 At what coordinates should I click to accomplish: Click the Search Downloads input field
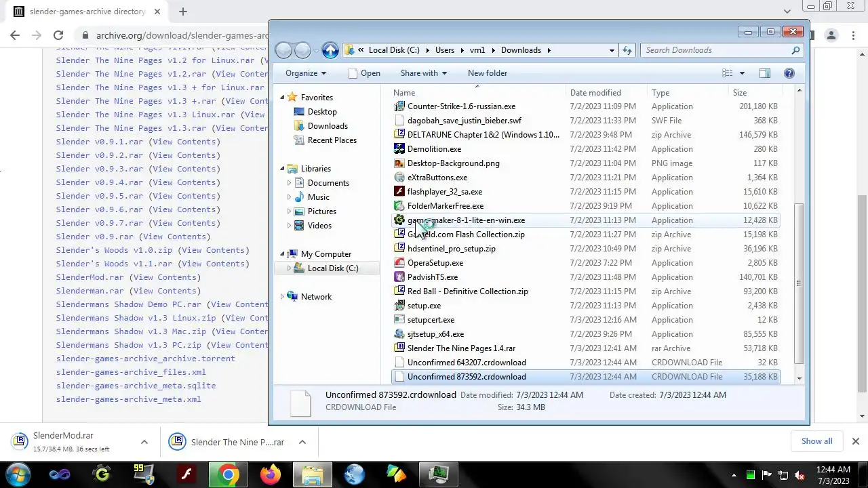click(x=715, y=50)
